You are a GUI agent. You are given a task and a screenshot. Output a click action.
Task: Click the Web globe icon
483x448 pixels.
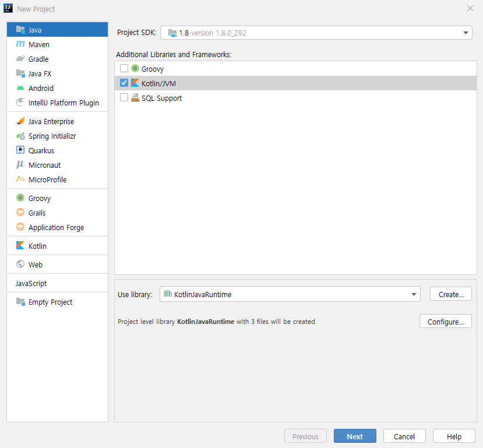20,264
